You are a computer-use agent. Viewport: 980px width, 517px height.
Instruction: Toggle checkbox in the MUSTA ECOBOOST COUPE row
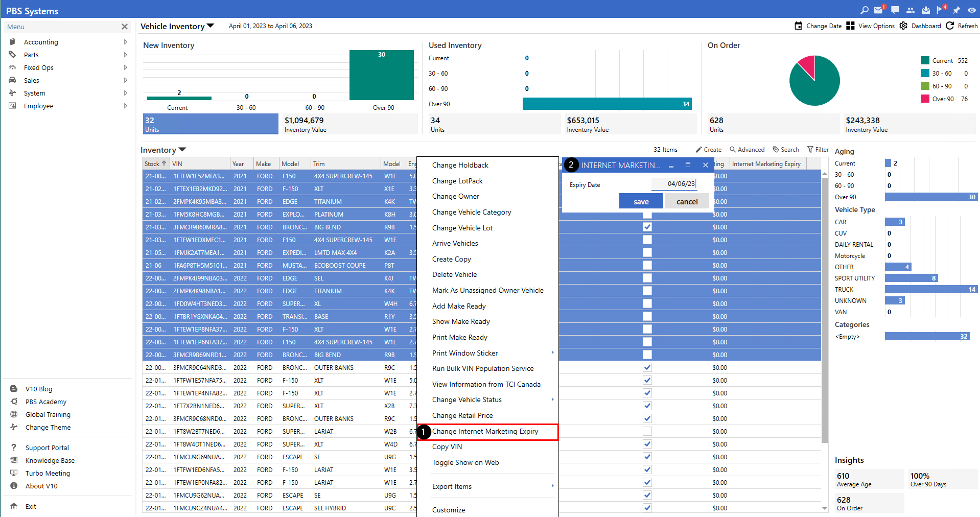647,265
